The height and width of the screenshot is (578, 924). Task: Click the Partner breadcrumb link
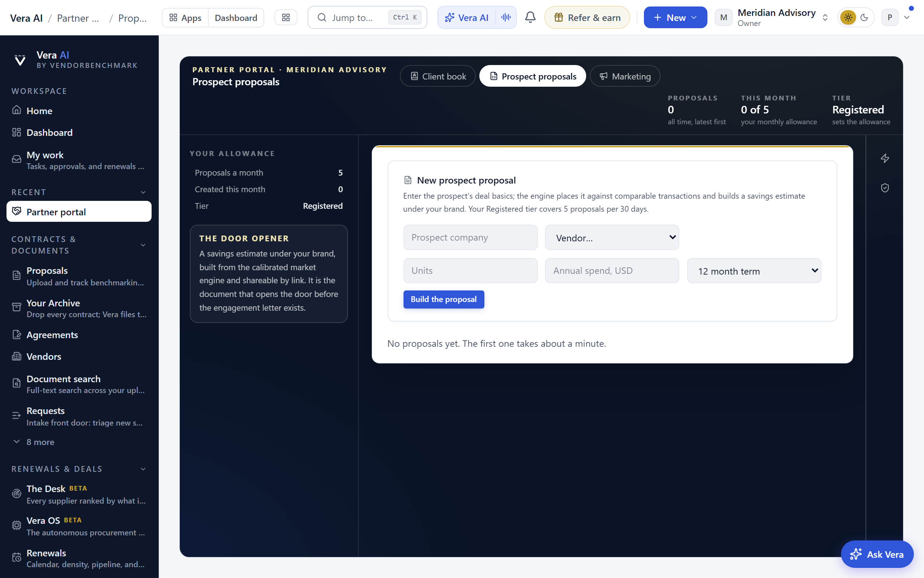pyautogui.click(x=78, y=18)
